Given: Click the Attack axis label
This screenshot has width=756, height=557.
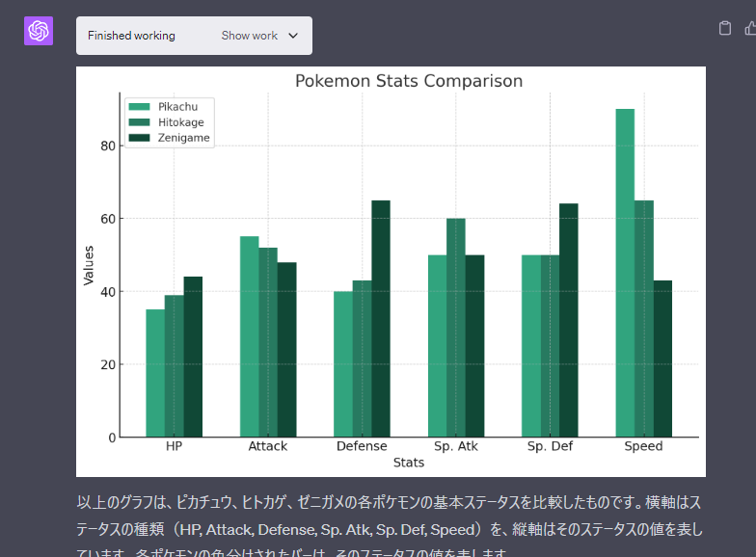Looking at the screenshot, I should click(x=268, y=446).
